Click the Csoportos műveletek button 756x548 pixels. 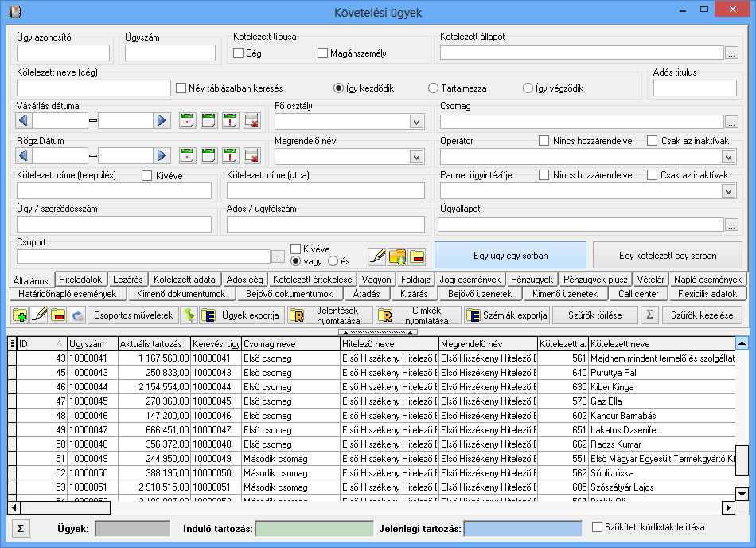133,315
